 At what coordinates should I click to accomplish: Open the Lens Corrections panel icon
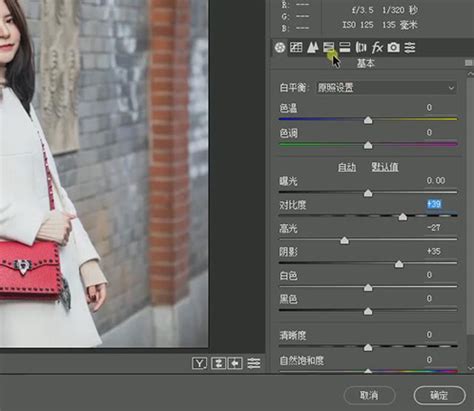pos(361,47)
